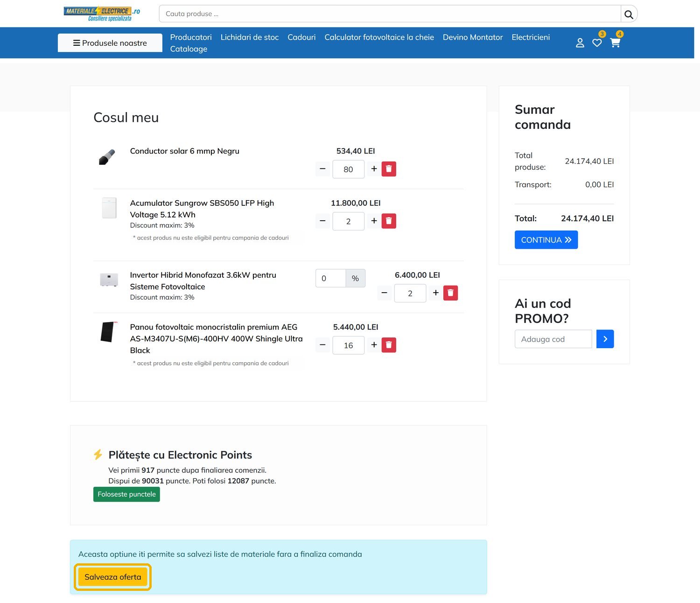Click the 11.800,00 LEI price

[x=356, y=203]
